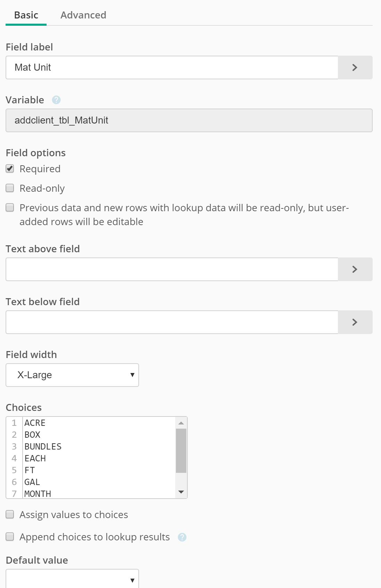This screenshot has height=588, width=381.
Task: Open the Default value dropdown
Action: (72, 579)
